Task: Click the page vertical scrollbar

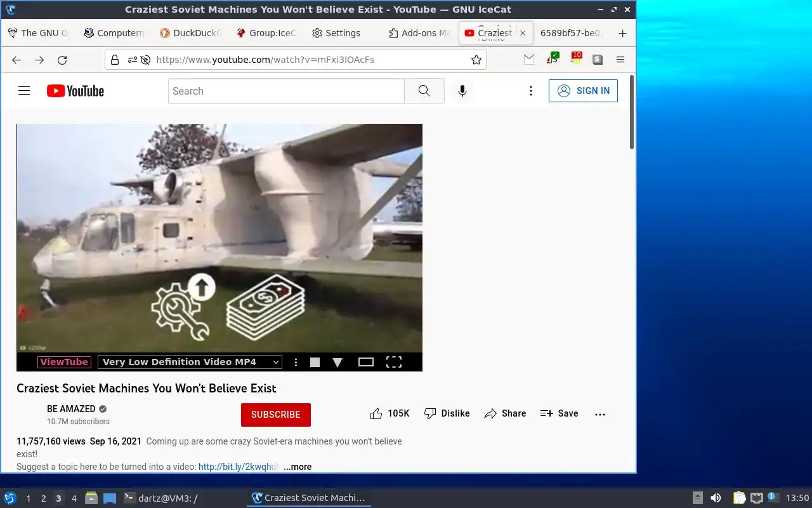Action: [632, 112]
